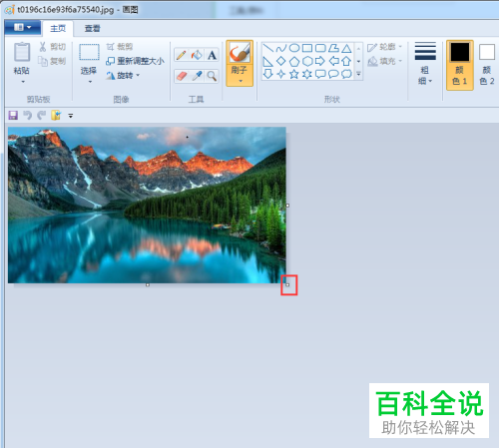Viewport: 499px width, 448px height.
Task: Choose the Right arrow shape
Action: pos(320,61)
